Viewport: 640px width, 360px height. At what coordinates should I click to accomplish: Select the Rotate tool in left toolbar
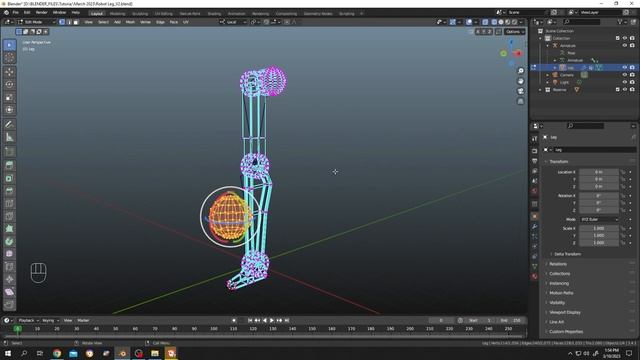tap(9, 84)
